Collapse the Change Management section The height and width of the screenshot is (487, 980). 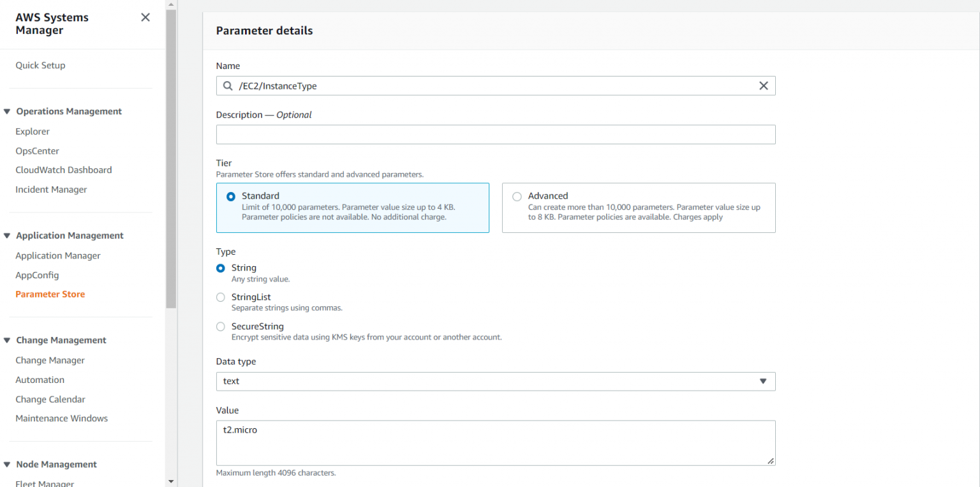pos(7,341)
